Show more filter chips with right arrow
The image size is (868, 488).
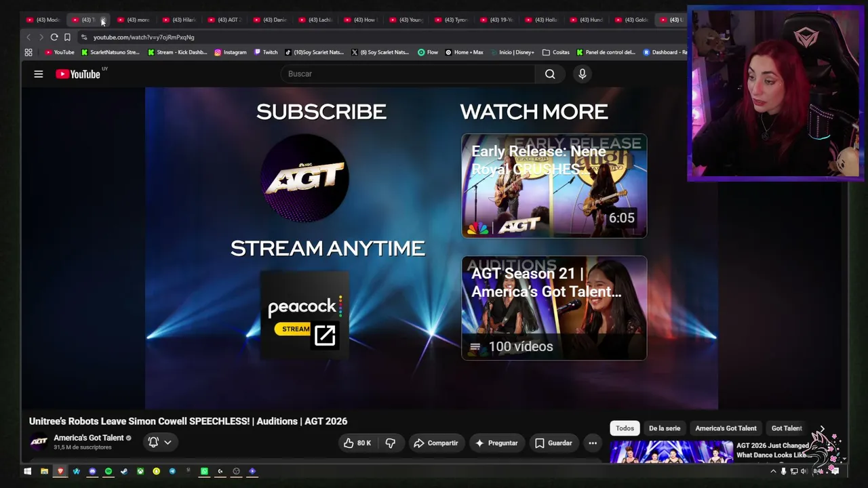(822, 428)
